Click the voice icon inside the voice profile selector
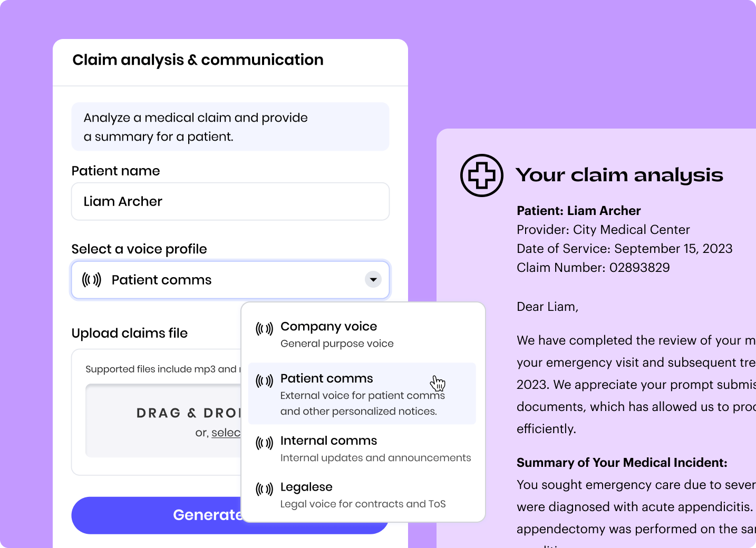Image resolution: width=756 pixels, height=548 pixels. pos(92,280)
